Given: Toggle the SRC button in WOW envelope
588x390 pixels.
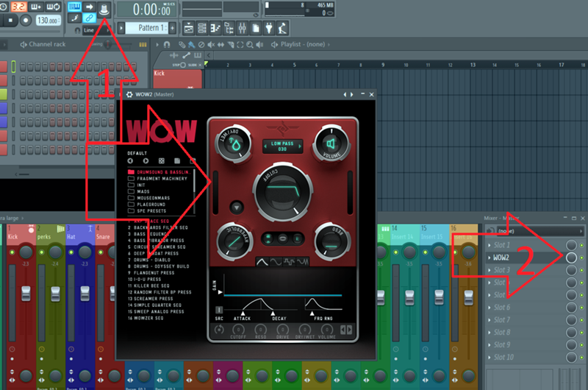Looking at the screenshot, I should [x=218, y=310].
